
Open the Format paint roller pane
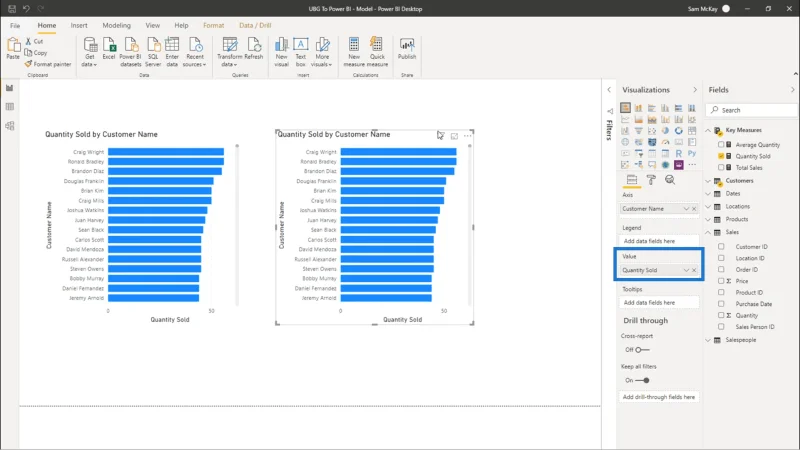point(651,180)
